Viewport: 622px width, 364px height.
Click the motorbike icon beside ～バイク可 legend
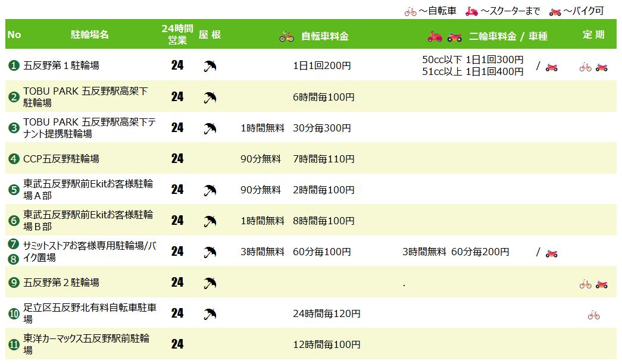(x=555, y=11)
